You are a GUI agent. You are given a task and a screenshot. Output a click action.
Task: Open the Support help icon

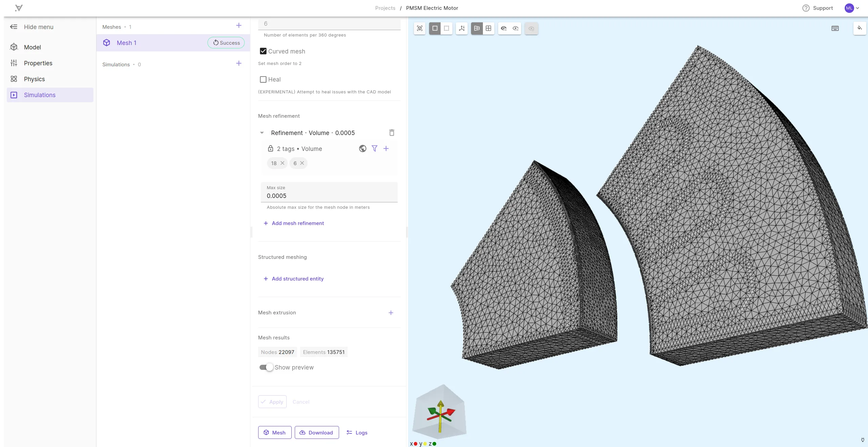pyautogui.click(x=806, y=8)
